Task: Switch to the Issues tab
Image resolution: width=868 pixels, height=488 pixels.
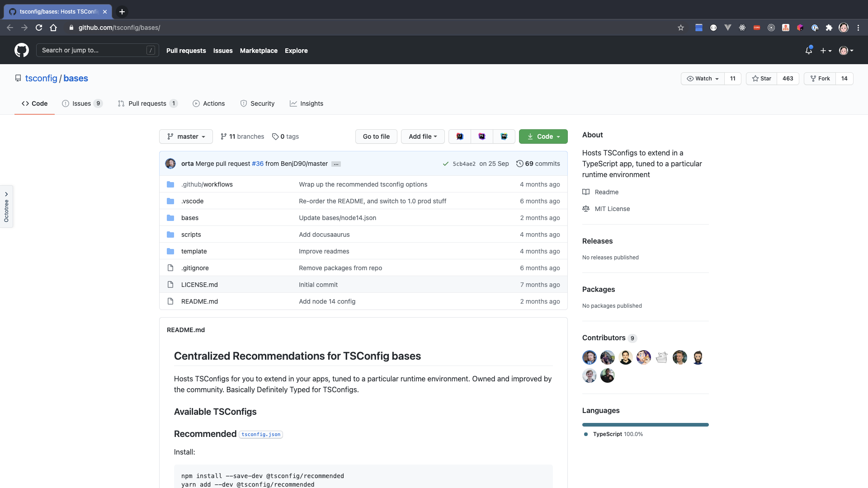Action: click(82, 103)
